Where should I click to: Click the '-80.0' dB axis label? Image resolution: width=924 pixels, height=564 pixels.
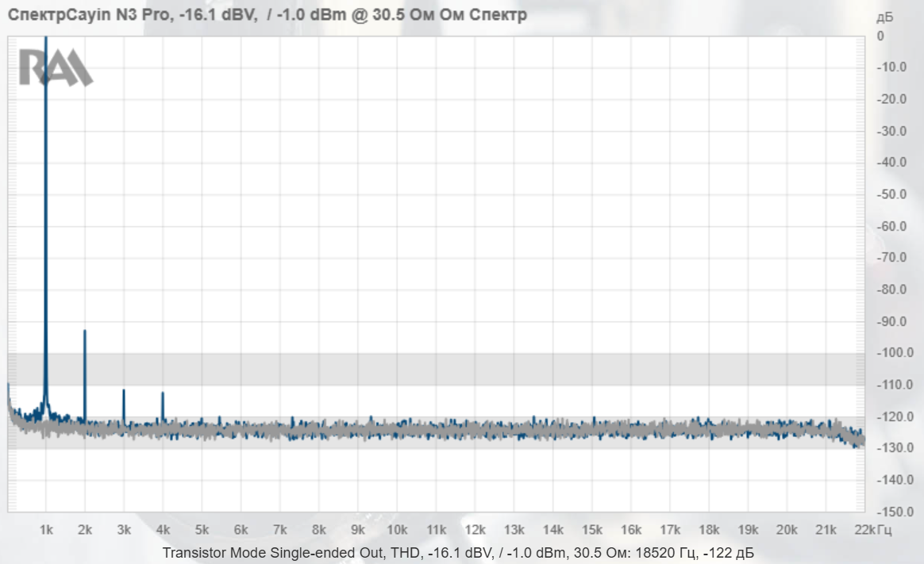(x=891, y=289)
